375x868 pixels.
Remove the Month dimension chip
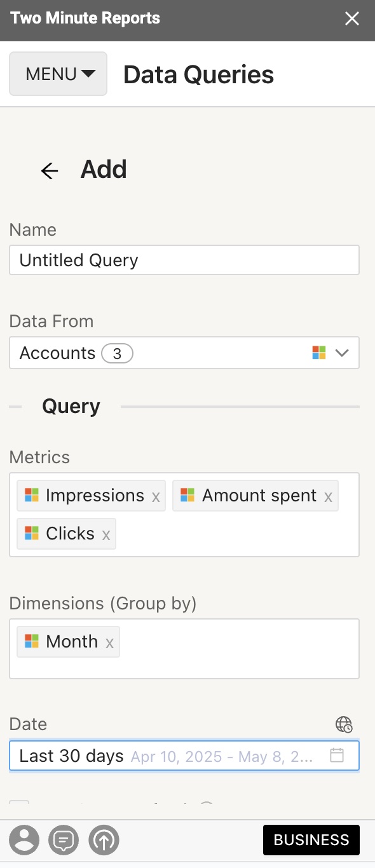tap(109, 643)
